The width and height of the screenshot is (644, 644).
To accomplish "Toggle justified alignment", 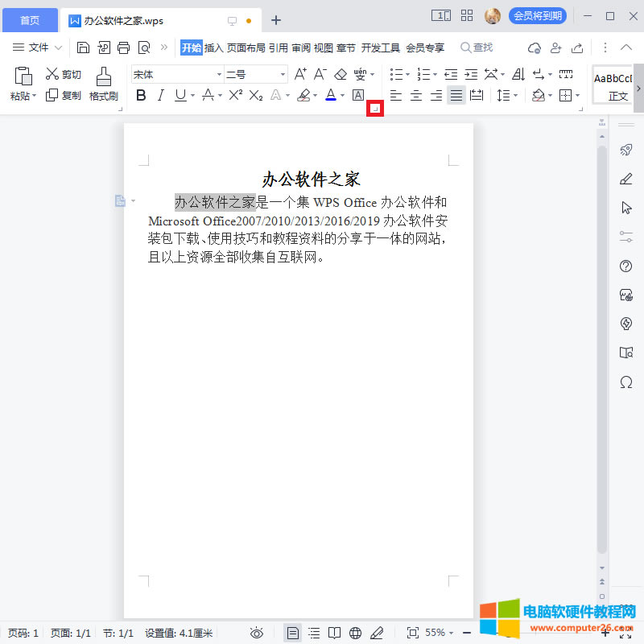I will tap(456, 95).
